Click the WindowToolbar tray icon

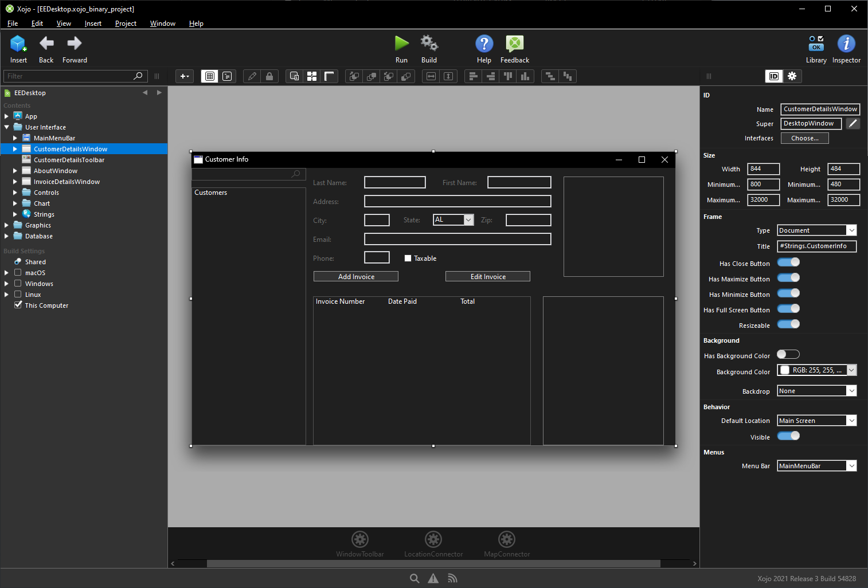coord(360,539)
